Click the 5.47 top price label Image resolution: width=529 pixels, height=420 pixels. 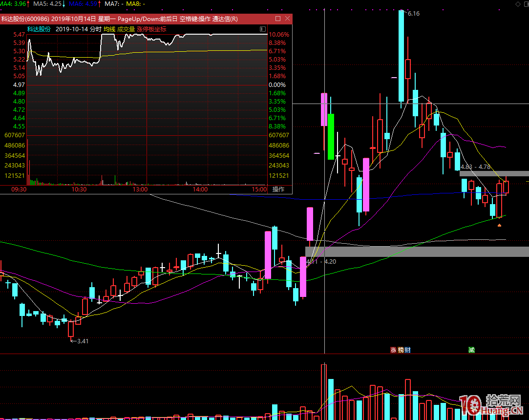19,34
